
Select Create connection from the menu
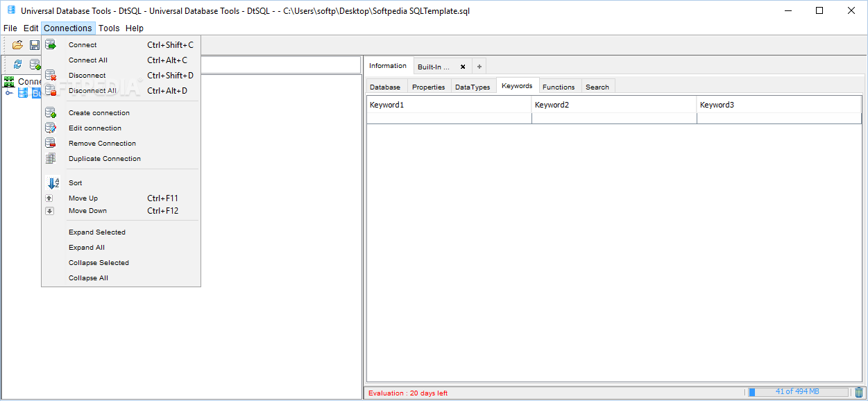click(121, 113)
